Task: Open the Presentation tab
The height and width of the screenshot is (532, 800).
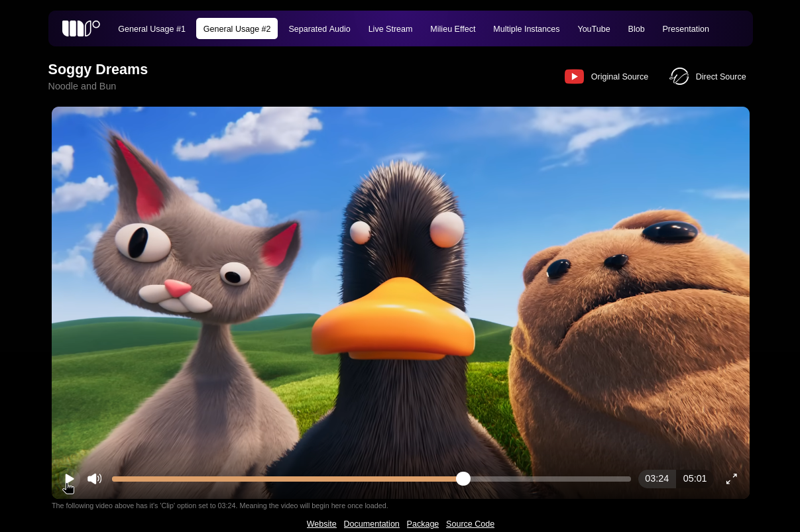Action: [x=685, y=29]
